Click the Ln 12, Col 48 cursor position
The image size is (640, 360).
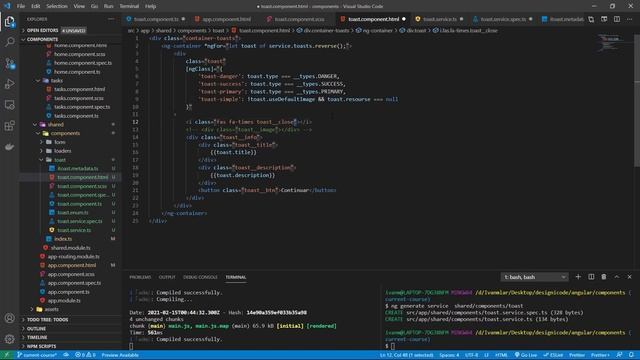[407, 355]
